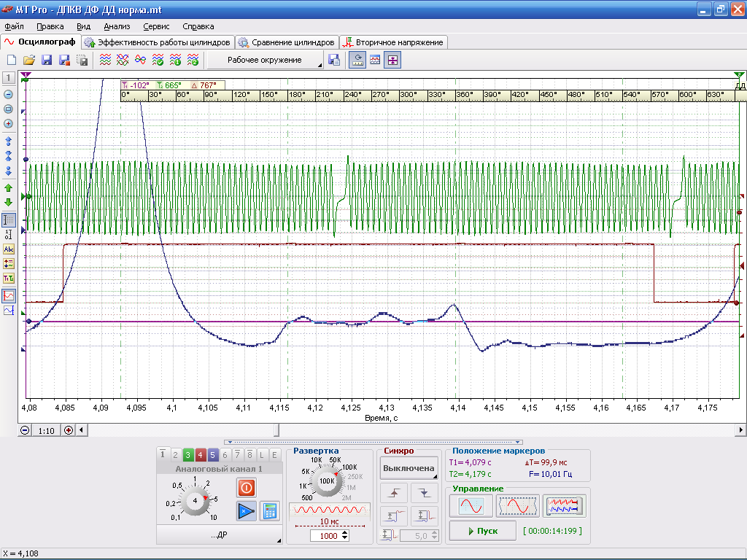Click the zoom-out minus icon beside 1:10
This screenshot has height=560, width=747.
pos(25,430)
